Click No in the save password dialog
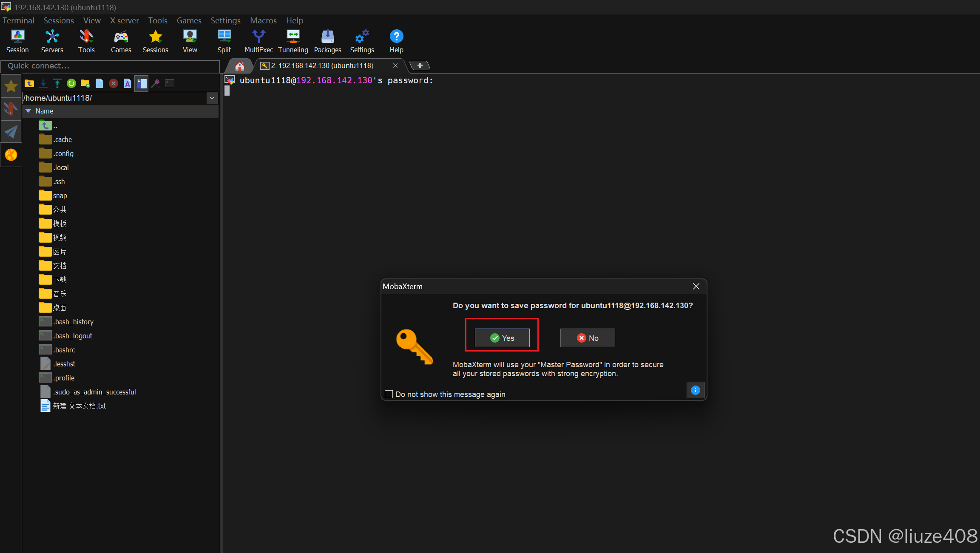 tap(588, 338)
